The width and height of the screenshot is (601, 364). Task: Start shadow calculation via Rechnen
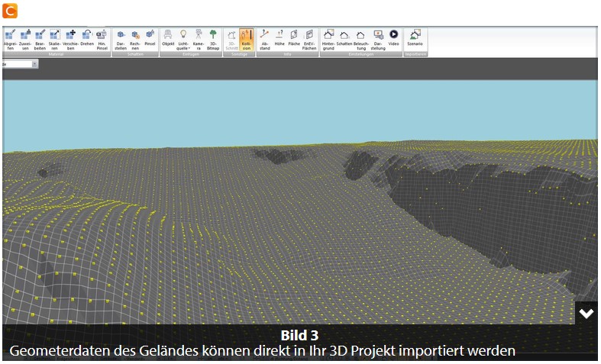pyautogui.click(x=135, y=40)
